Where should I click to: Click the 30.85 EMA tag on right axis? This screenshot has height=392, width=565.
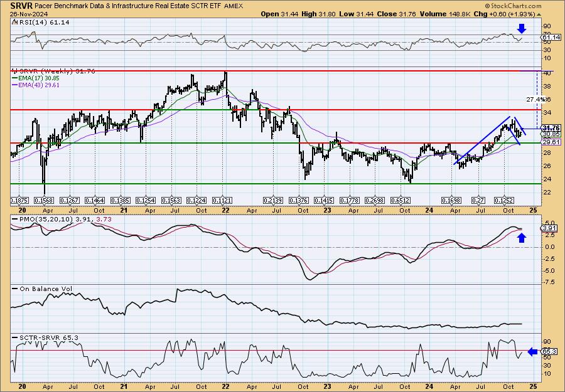click(551, 134)
